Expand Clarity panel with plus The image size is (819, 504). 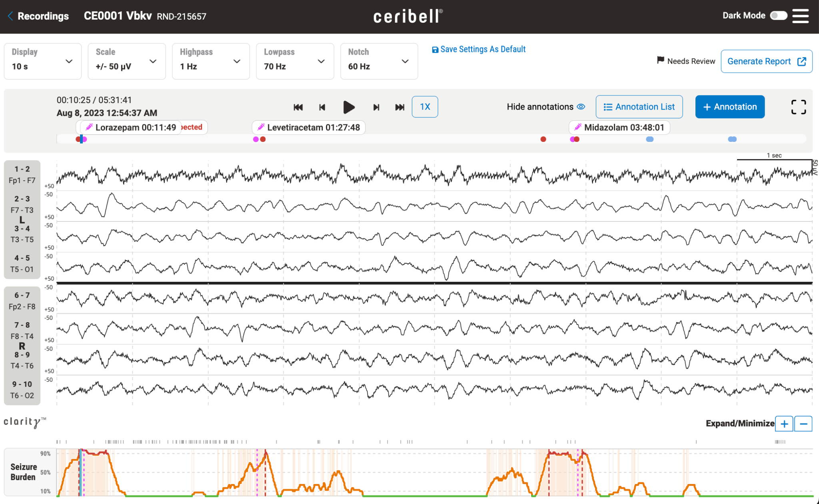[784, 424]
